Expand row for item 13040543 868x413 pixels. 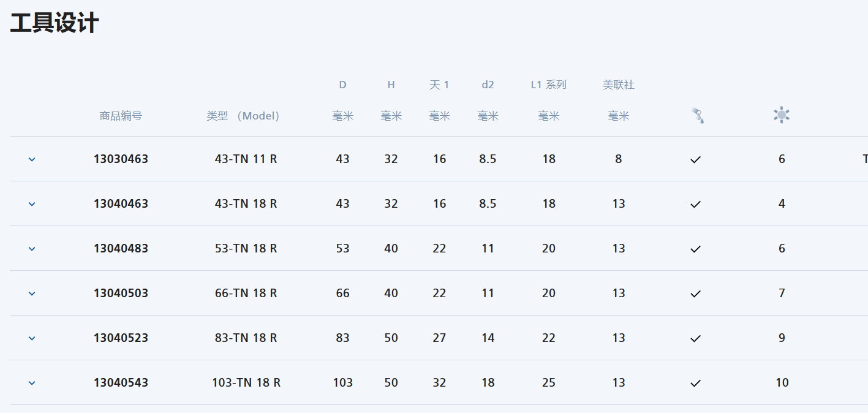coord(32,383)
